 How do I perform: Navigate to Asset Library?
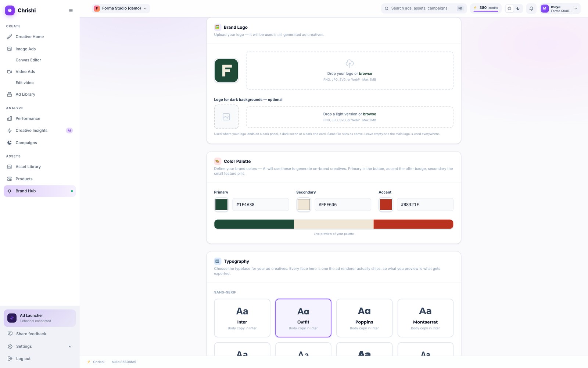coord(40,167)
